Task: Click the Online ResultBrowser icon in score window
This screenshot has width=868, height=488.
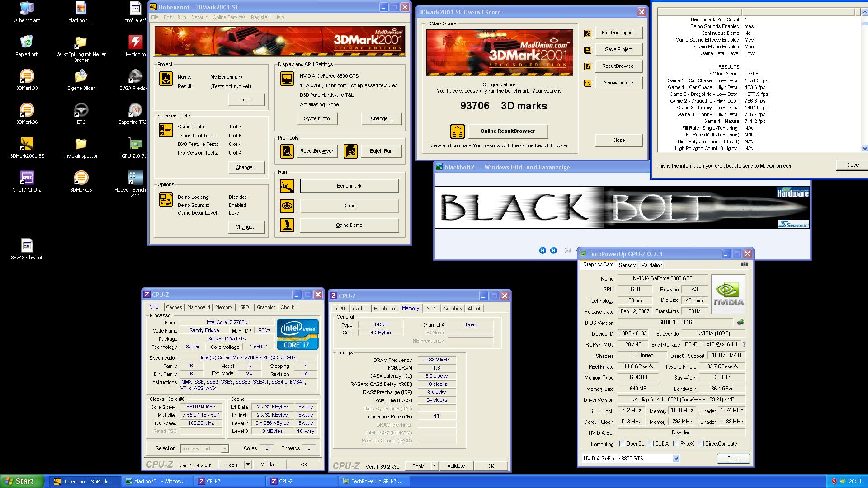Action: (458, 131)
